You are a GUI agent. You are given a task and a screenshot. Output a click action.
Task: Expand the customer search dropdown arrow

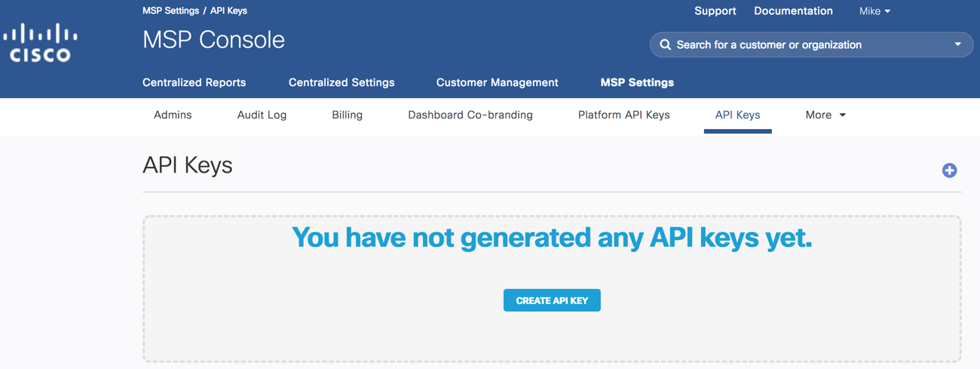(x=957, y=45)
